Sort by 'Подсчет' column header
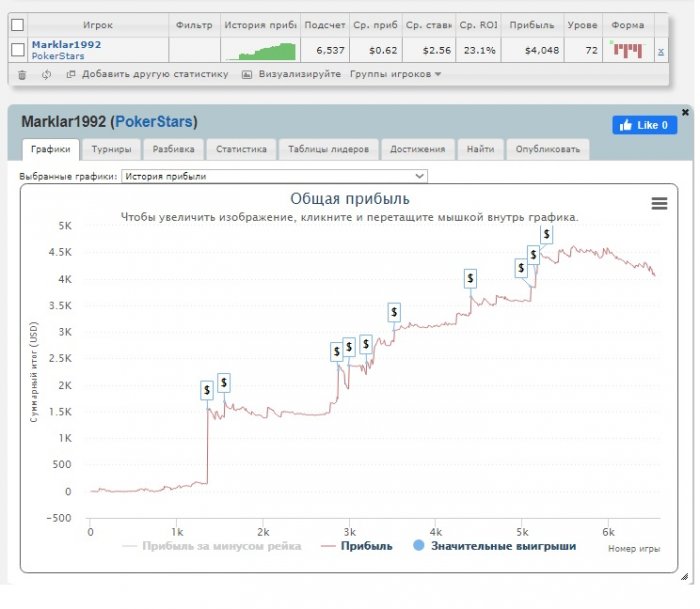Viewport: 700px width, 609px height. [325, 25]
